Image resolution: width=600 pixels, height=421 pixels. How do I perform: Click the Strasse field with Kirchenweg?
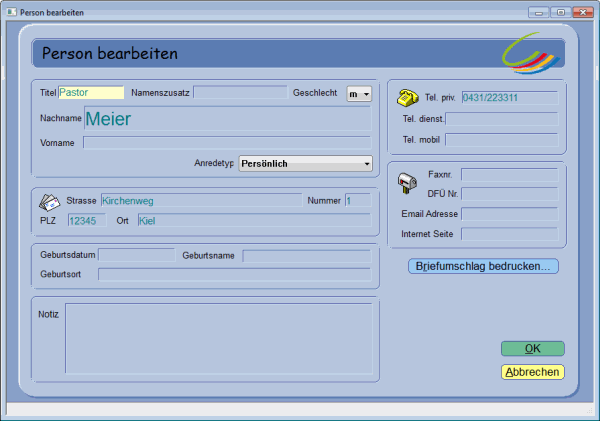202,201
